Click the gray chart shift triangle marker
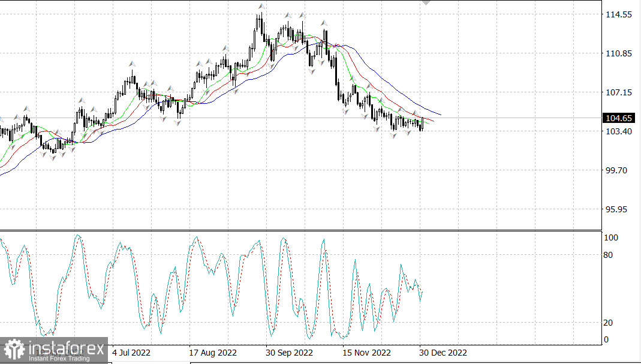The image size is (641, 364). [426, 2]
